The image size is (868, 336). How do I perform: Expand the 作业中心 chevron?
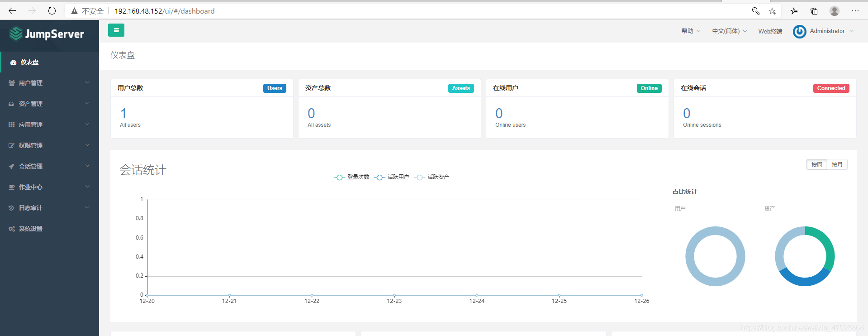pyautogui.click(x=87, y=187)
